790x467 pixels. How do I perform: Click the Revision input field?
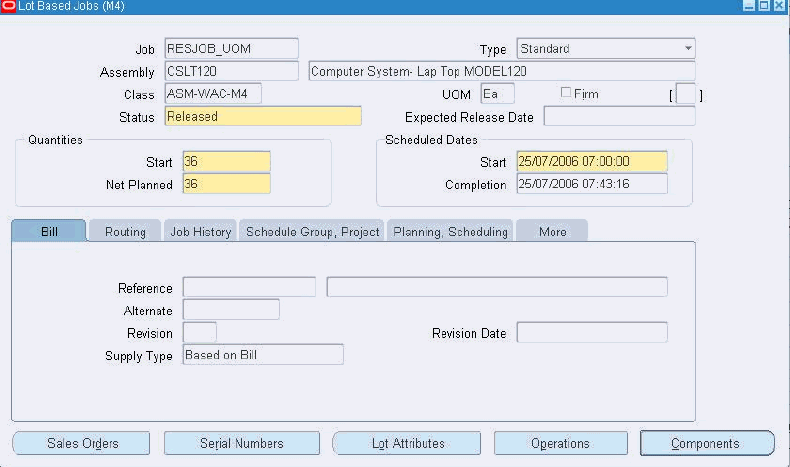tap(200, 332)
